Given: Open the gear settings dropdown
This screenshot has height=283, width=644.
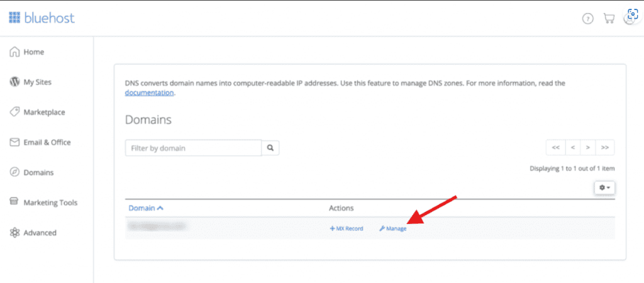Looking at the screenshot, I should (604, 187).
